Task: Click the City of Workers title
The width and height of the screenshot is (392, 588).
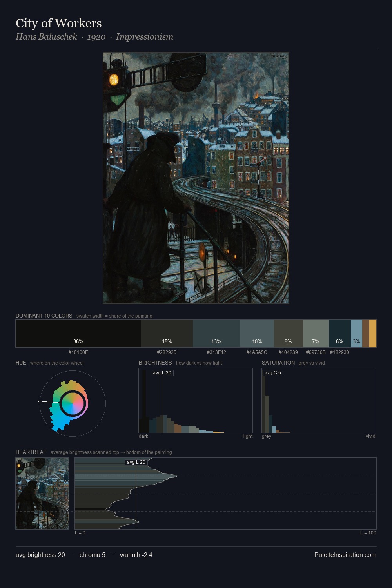Action: (x=58, y=23)
